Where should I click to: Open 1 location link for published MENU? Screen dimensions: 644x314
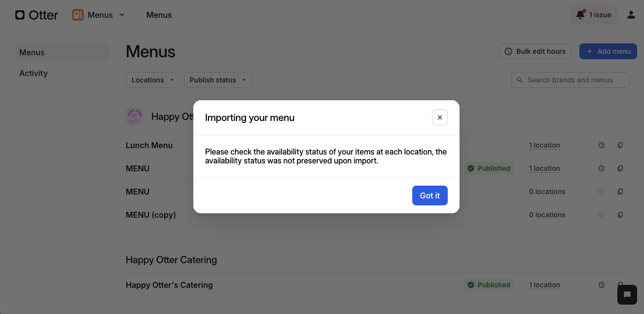click(544, 168)
